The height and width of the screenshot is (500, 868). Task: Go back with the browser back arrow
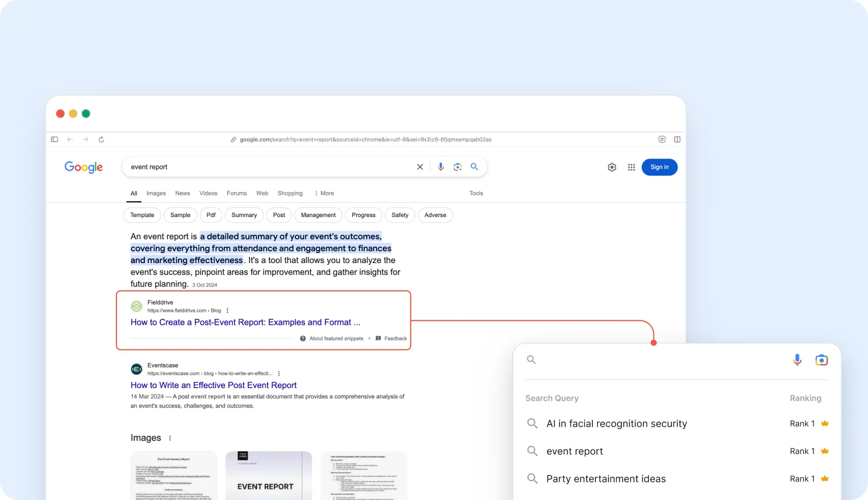pos(70,139)
